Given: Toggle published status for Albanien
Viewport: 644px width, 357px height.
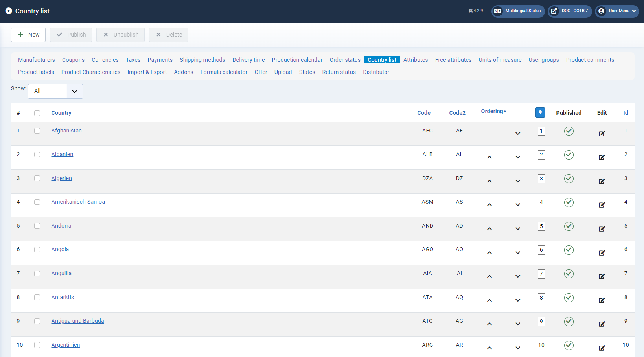Looking at the screenshot, I should pyautogui.click(x=569, y=155).
